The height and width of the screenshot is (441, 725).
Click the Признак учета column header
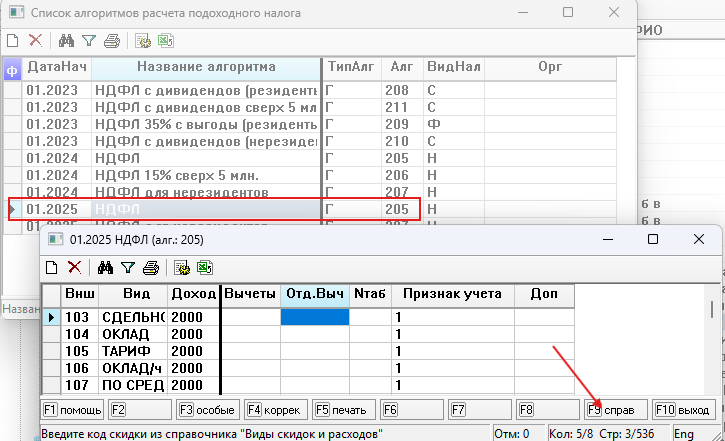[452, 295]
